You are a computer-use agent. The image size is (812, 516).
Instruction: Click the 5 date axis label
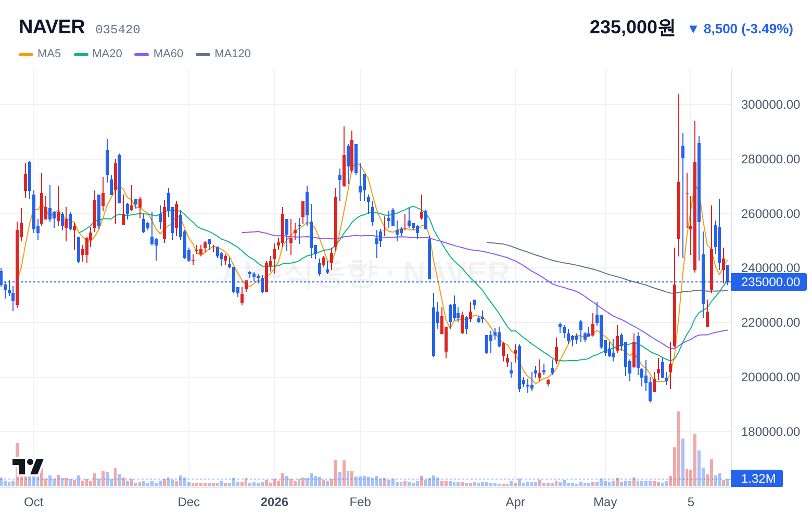(691, 502)
